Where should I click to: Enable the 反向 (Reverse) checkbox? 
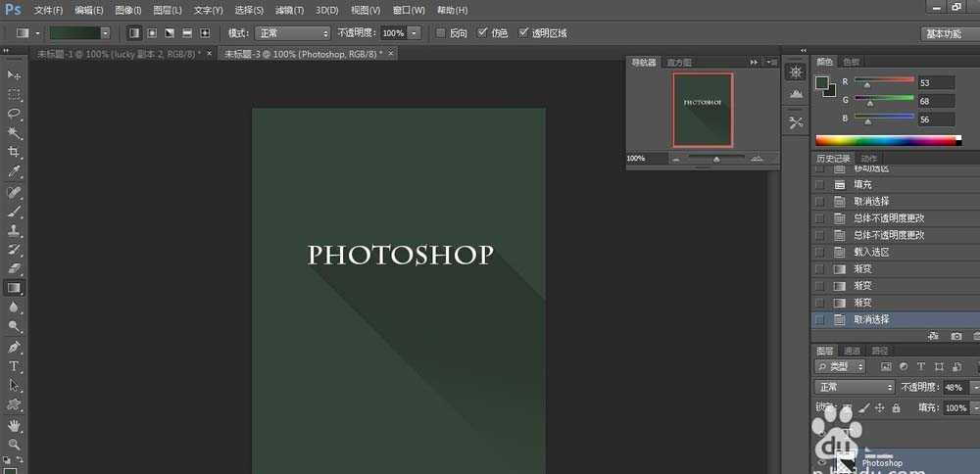tap(440, 33)
